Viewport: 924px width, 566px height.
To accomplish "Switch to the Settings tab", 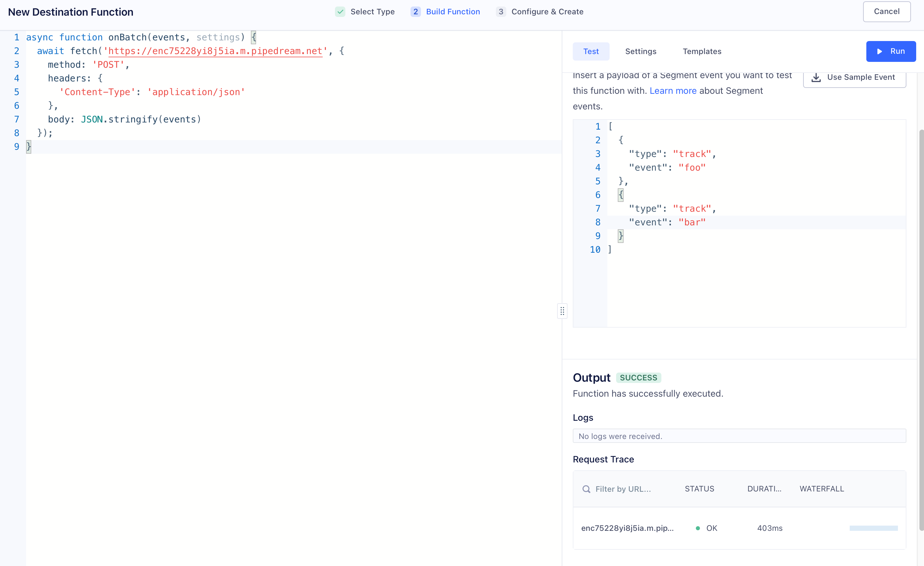I will click(x=641, y=51).
